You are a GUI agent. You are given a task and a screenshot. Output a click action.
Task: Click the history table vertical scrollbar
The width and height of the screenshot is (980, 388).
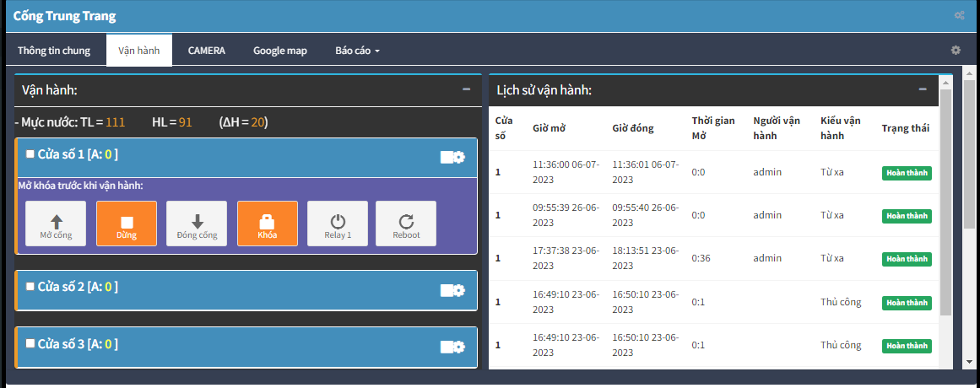[945, 202]
